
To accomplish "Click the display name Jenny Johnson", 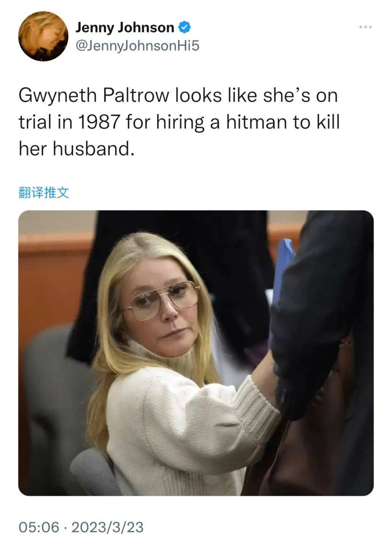I will coord(124,28).
